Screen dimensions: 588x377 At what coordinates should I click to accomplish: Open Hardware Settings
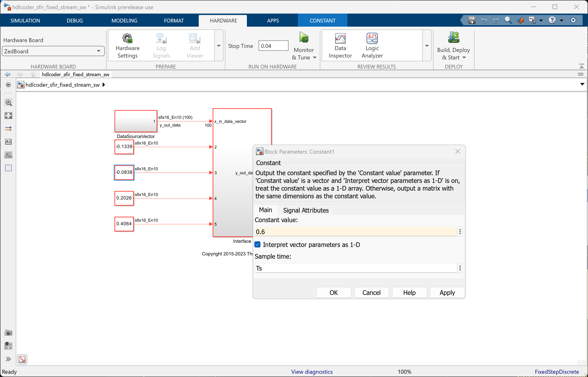(x=127, y=46)
